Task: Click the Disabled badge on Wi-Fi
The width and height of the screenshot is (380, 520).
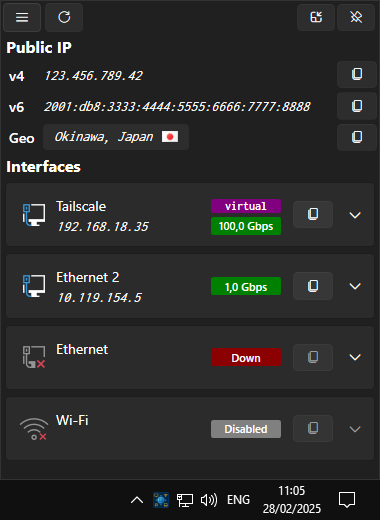Action: click(x=246, y=429)
